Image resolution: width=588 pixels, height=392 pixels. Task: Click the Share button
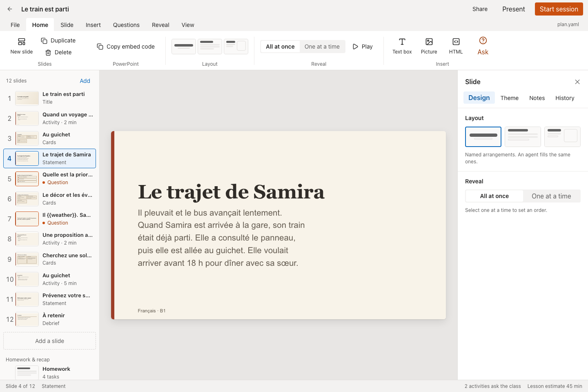pos(480,9)
